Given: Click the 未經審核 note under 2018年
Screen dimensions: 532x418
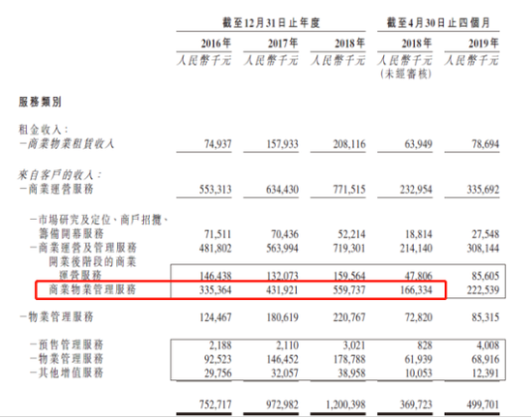Looking at the screenshot, I should pyautogui.click(x=406, y=74).
